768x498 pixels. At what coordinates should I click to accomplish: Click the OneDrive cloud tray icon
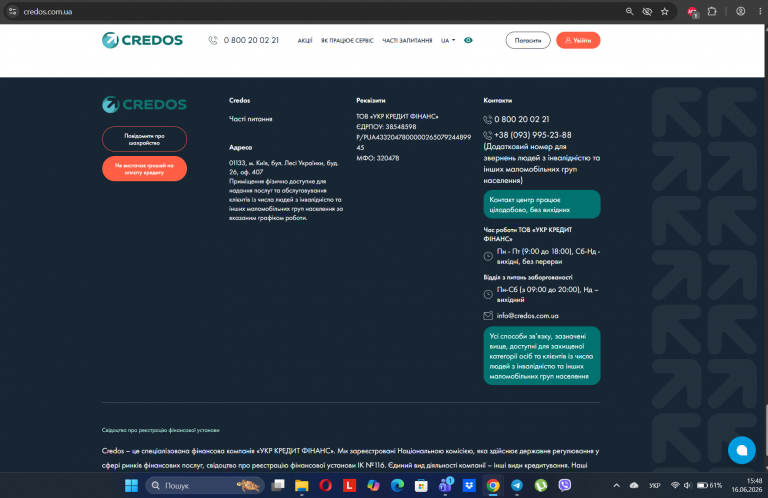634,485
